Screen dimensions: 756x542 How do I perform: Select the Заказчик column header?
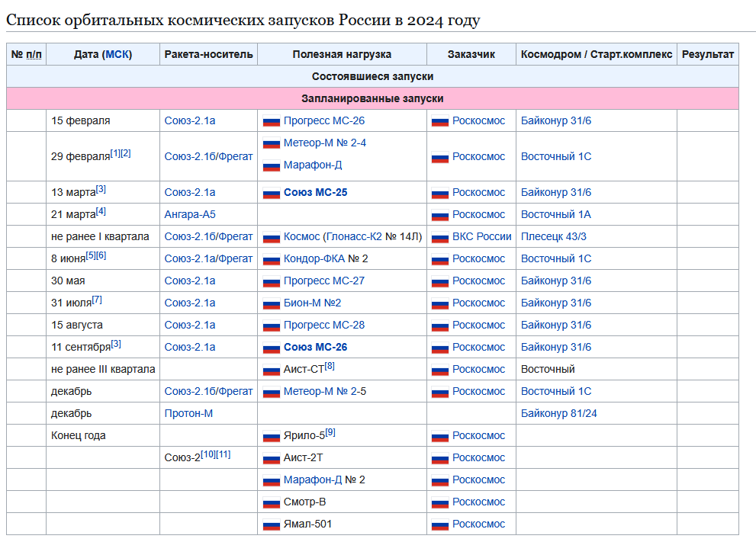click(x=471, y=54)
